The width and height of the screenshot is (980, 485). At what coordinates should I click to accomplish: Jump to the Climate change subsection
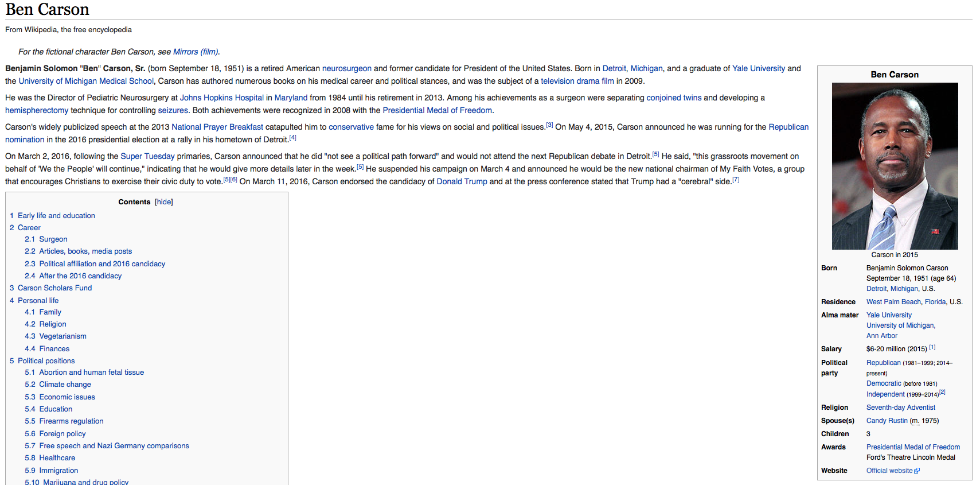(x=65, y=385)
